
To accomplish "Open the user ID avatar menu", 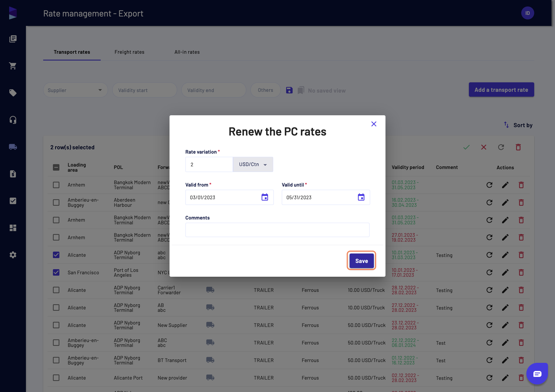I will pyautogui.click(x=527, y=13).
